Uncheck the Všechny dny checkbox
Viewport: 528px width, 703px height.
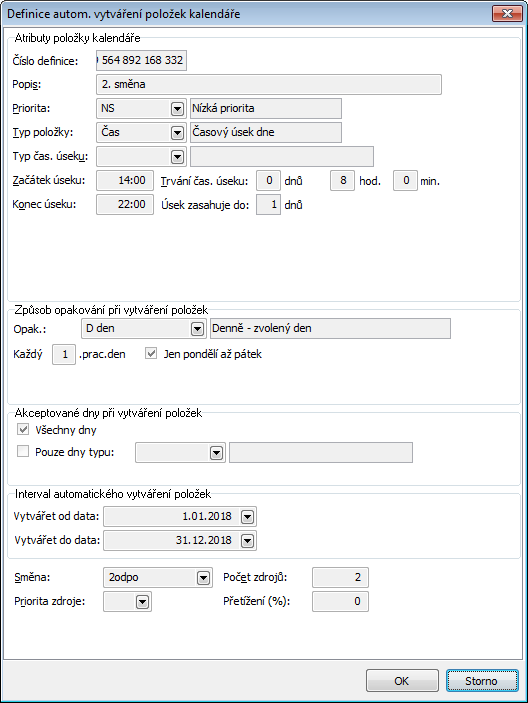pos(23,430)
